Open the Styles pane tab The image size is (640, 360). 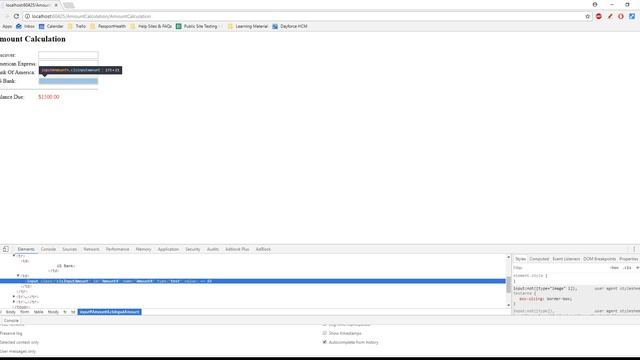point(520,259)
